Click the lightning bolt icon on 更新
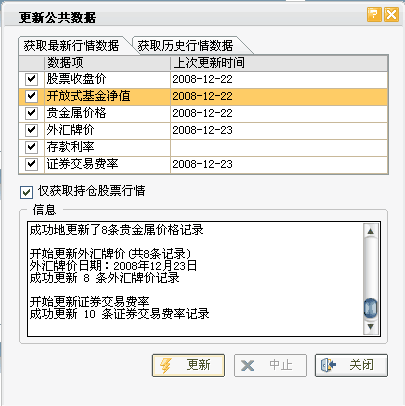This screenshot has width=405, height=406. click(x=166, y=366)
